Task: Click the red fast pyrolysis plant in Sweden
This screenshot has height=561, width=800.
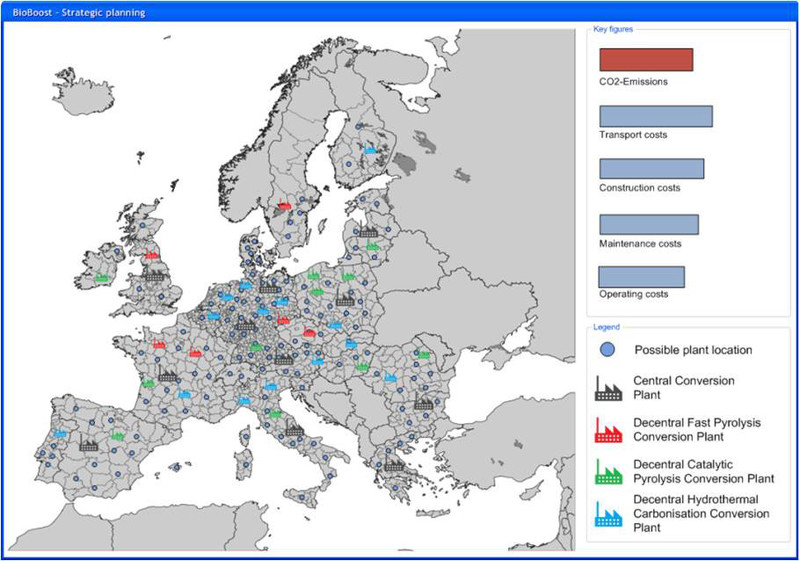Action: [x=285, y=205]
